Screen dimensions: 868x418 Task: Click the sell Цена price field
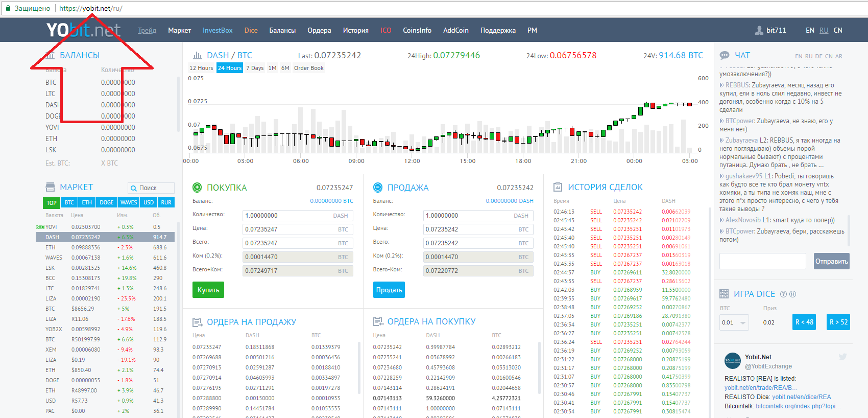(478, 229)
